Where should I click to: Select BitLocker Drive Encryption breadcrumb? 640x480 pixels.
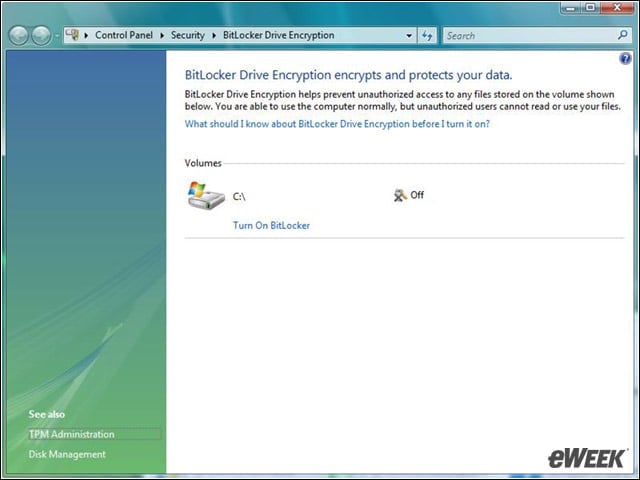pyautogui.click(x=278, y=35)
